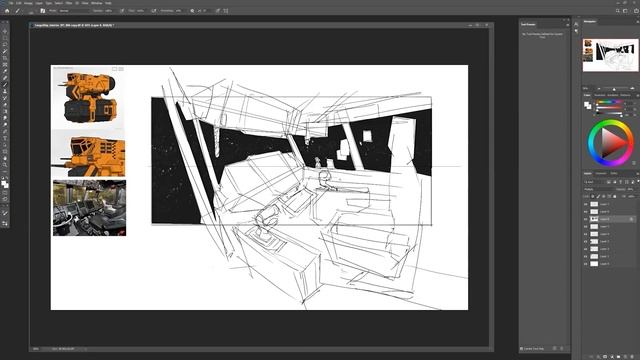
Task: Select the Pen tool
Action: (5, 131)
